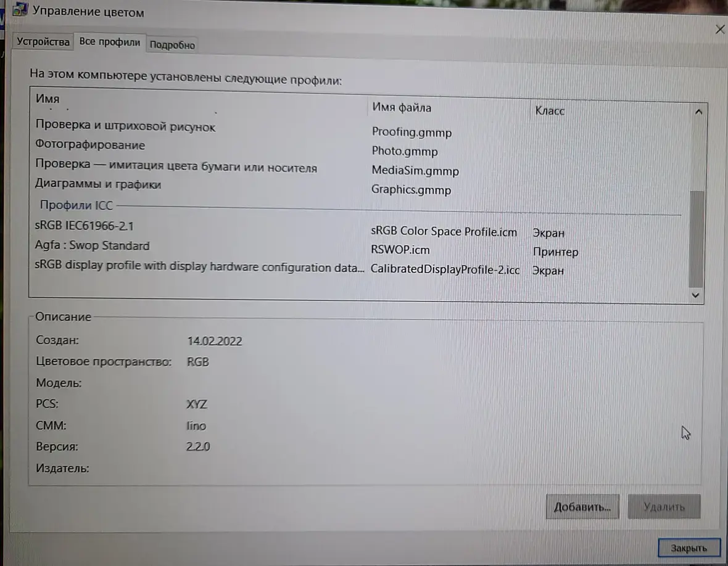Click the RGB color space value

tap(198, 362)
